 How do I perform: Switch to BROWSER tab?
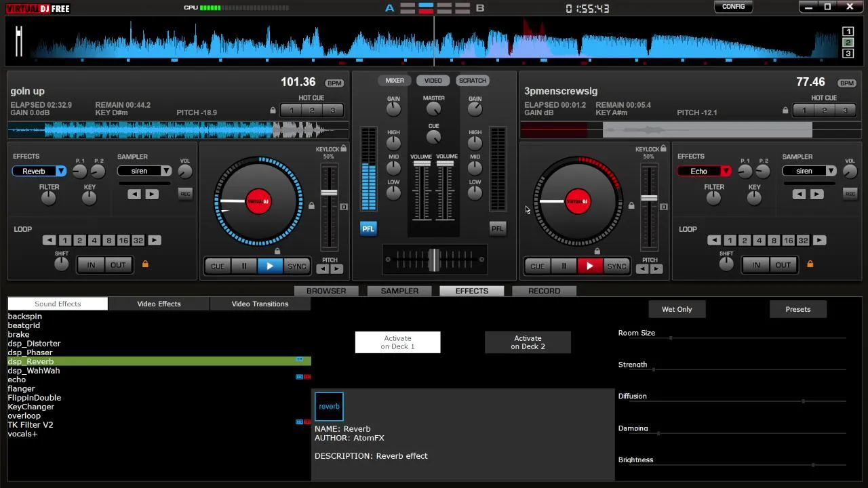pyautogui.click(x=326, y=291)
